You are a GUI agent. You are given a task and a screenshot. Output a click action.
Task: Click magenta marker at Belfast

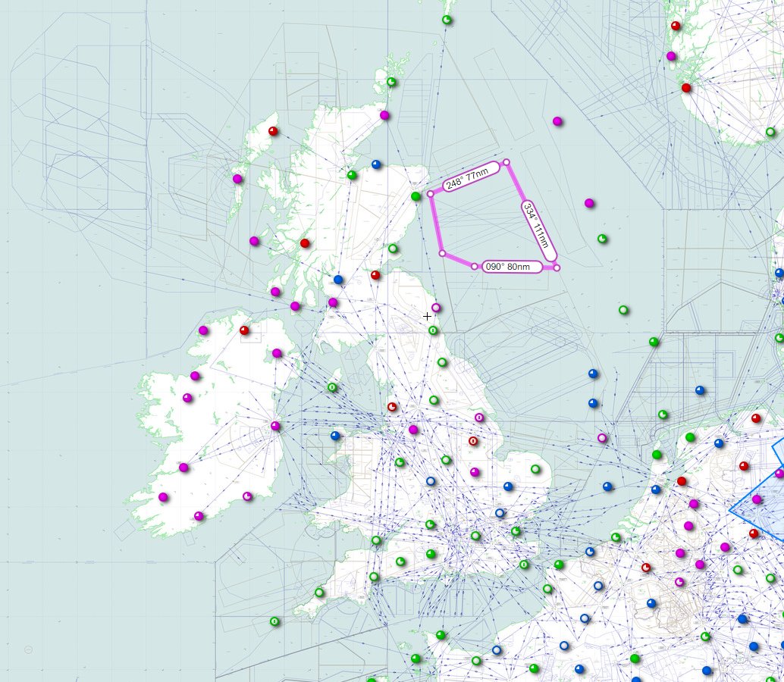[x=277, y=353]
